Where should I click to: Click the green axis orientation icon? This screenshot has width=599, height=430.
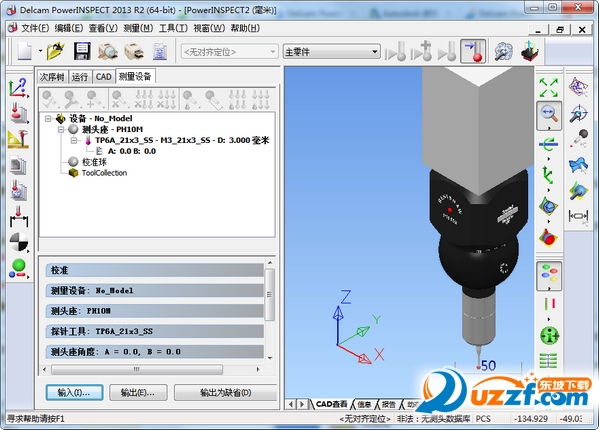click(548, 175)
